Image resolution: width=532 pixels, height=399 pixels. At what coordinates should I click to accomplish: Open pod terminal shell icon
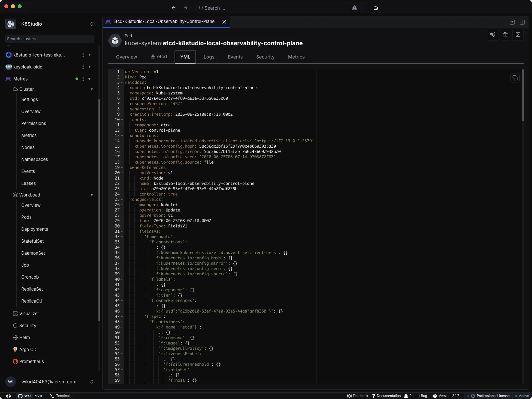click(518, 35)
